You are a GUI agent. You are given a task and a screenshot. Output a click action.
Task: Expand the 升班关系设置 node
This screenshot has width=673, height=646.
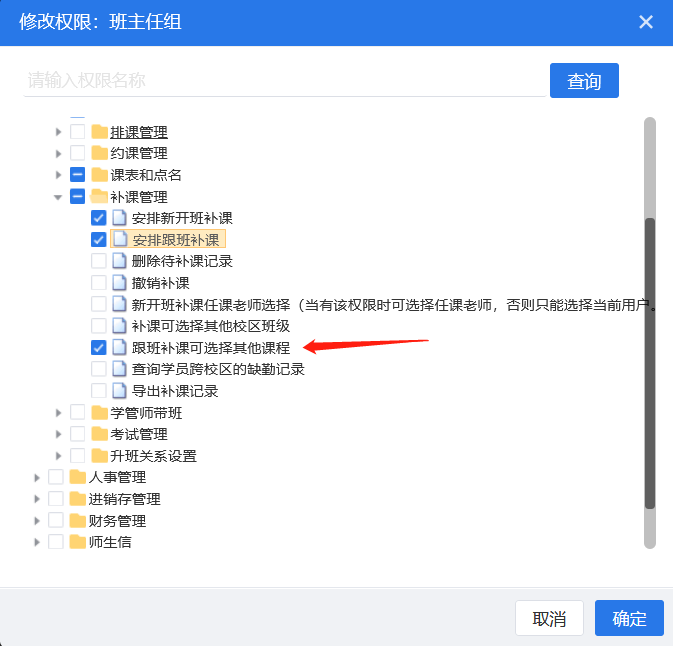58,456
